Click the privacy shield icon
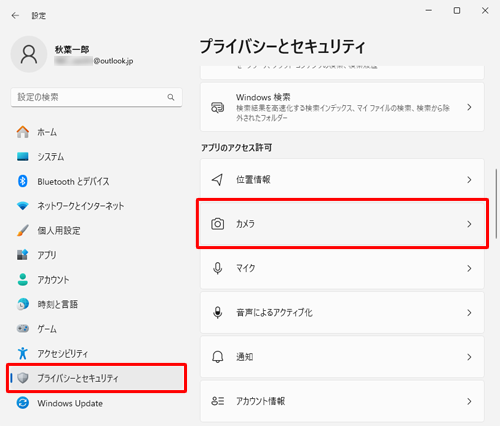The height and width of the screenshot is (426, 500). (x=23, y=378)
